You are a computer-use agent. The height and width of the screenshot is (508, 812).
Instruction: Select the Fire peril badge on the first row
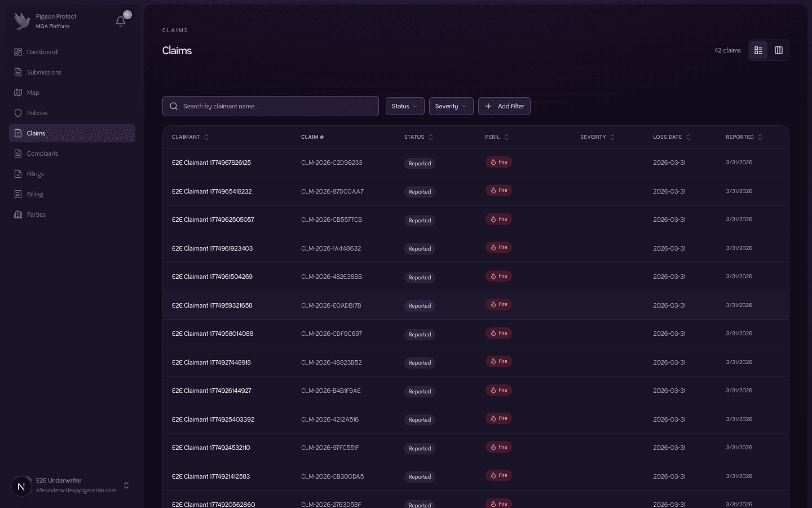[x=498, y=162]
